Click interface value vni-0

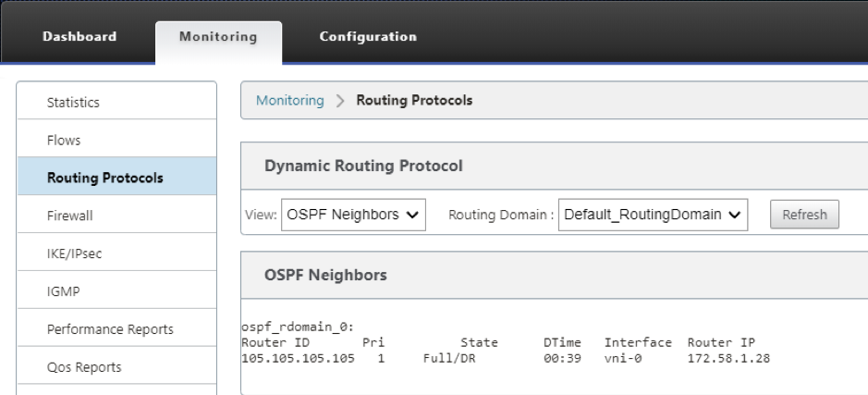[623, 358]
